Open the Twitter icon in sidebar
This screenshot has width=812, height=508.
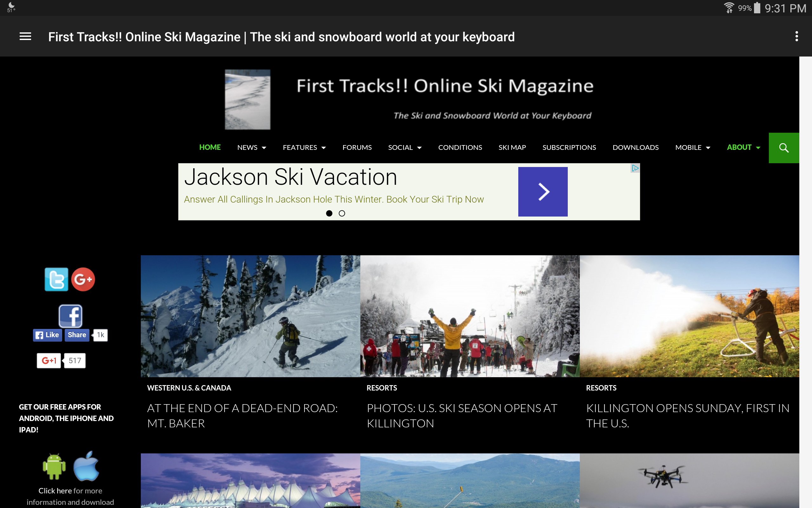[x=56, y=279]
